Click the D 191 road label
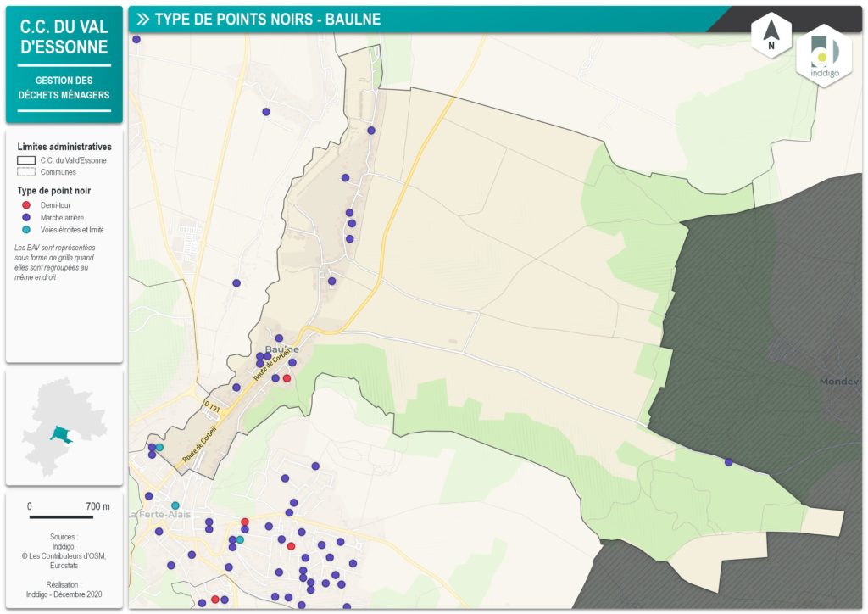The width and height of the screenshot is (868, 614). point(212,405)
